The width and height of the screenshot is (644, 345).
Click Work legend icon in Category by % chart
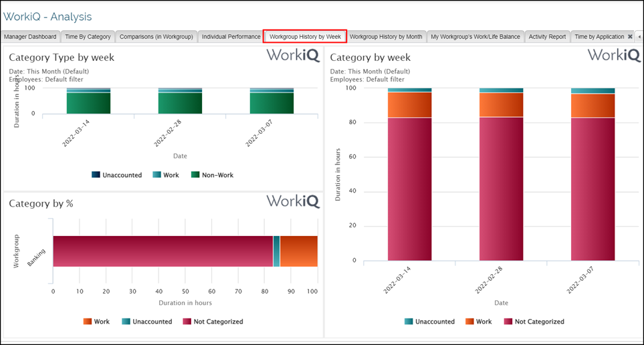pos(88,322)
